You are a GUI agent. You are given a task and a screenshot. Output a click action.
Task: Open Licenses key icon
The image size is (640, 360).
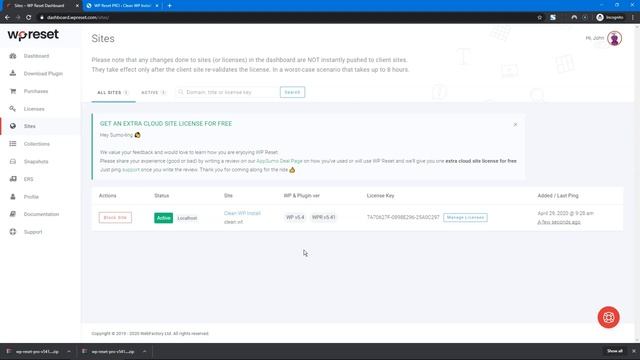(x=13, y=109)
